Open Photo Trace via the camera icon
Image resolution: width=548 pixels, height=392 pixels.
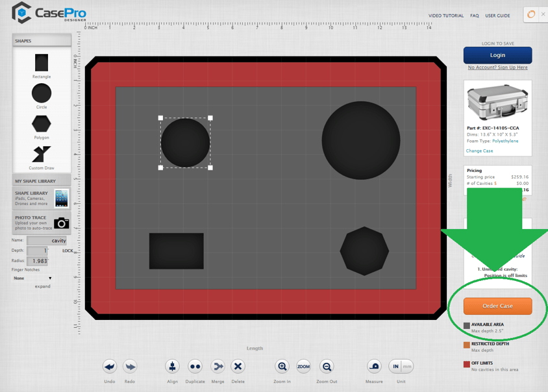coord(60,222)
